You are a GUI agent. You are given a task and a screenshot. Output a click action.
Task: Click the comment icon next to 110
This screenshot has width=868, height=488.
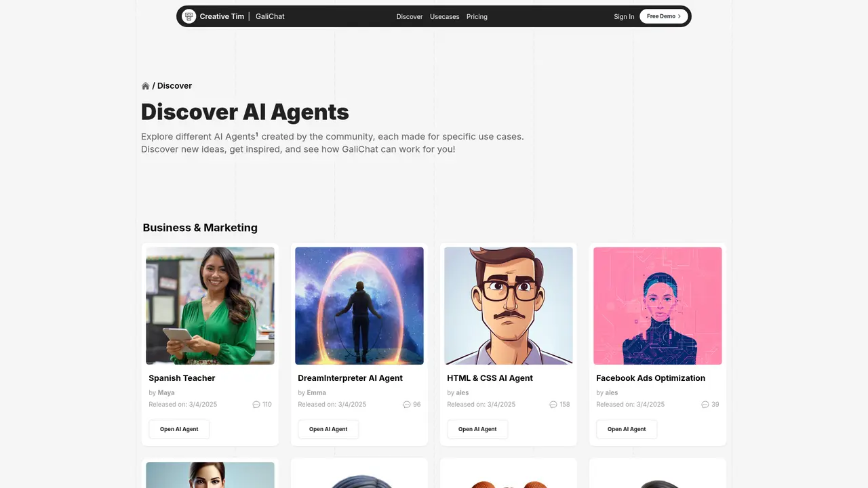[256, 405]
